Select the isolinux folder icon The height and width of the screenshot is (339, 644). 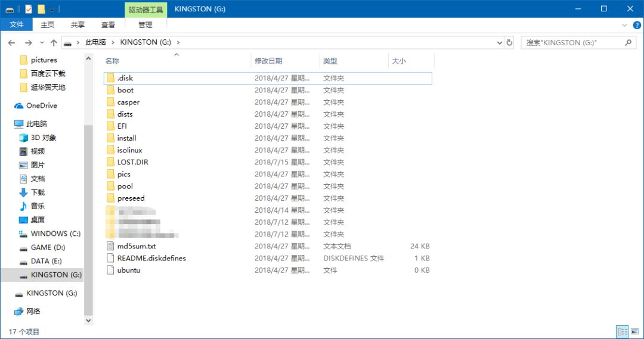(x=110, y=150)
